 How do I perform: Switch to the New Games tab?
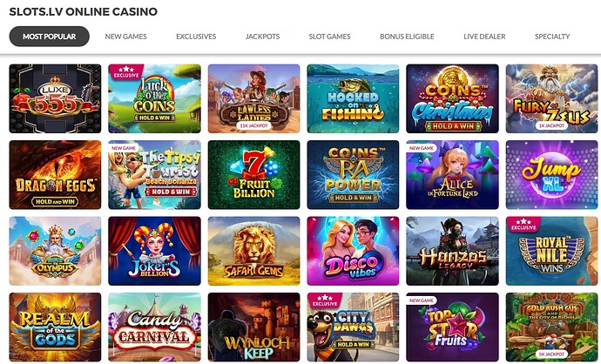pos(125,37)
